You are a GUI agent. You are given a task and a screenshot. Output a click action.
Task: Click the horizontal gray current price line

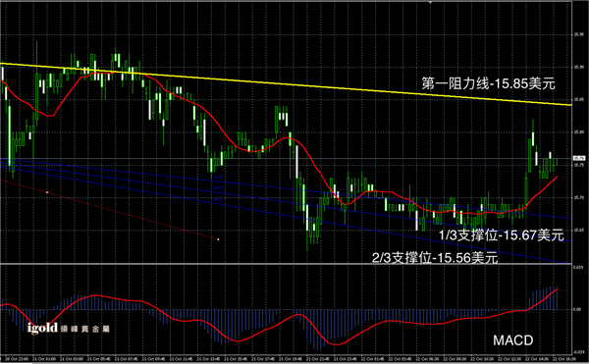[286, 158]
